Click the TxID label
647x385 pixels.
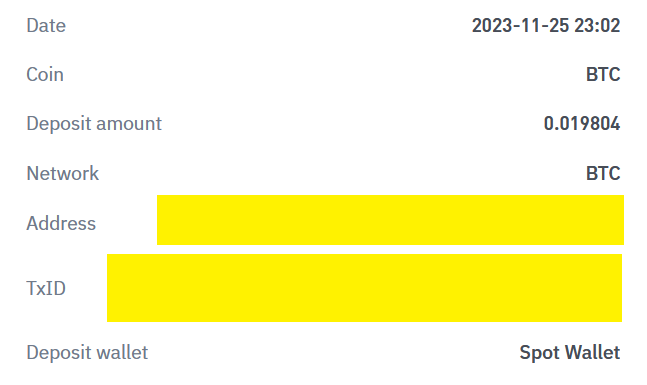[x=46, y=288]
